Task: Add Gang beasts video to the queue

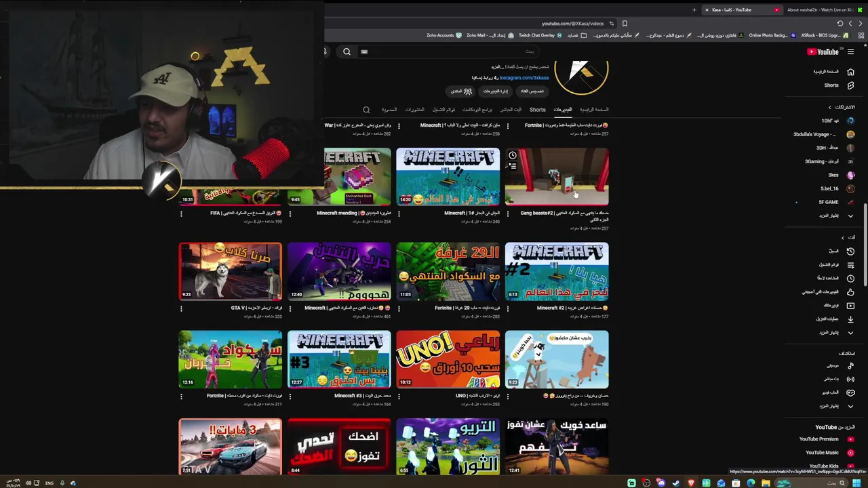Action: coord(513,166)
